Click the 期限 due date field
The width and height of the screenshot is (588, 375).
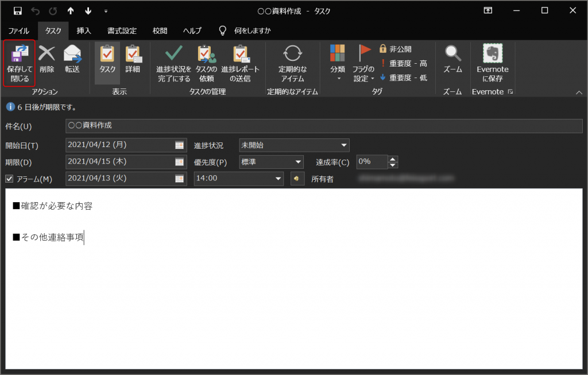[119, 162]
